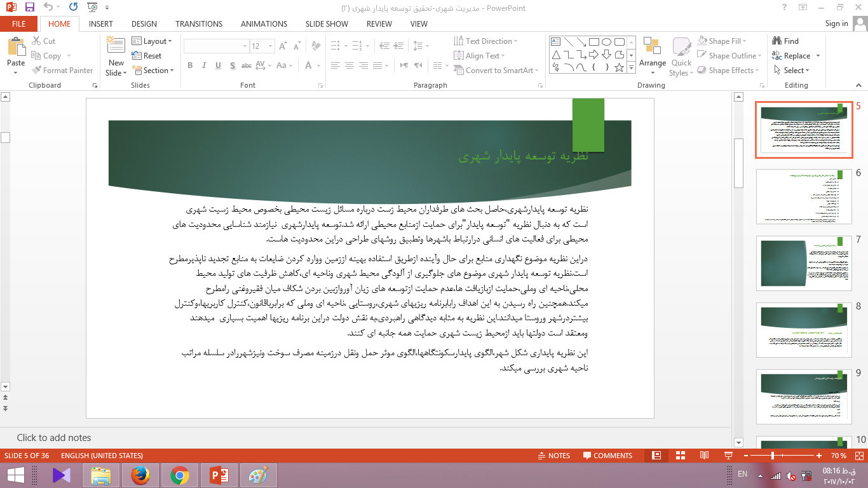The width and height of the screenshot is (868, 488).
Task: Open the font name combo box
Action: coord(216,46)
